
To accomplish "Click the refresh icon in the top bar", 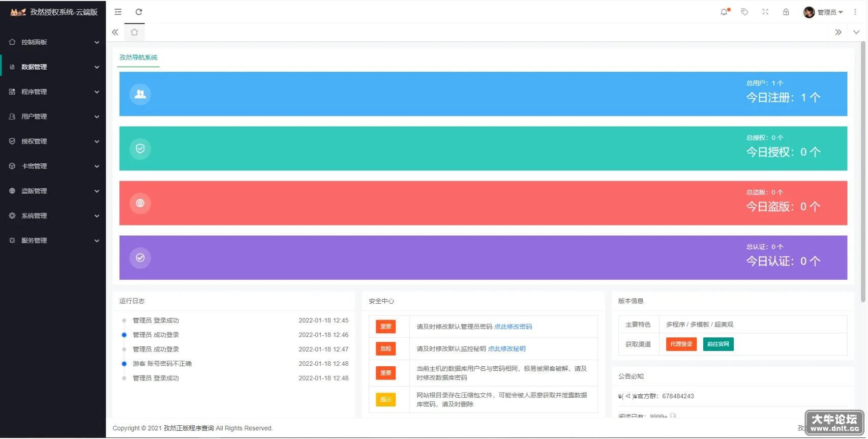I will 139,12.
